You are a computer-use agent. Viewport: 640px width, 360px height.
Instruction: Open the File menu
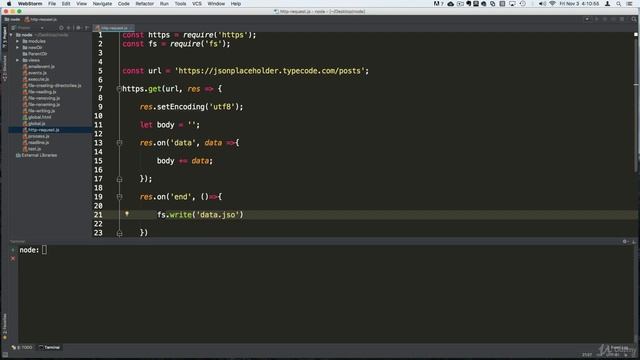pos(52,4)
